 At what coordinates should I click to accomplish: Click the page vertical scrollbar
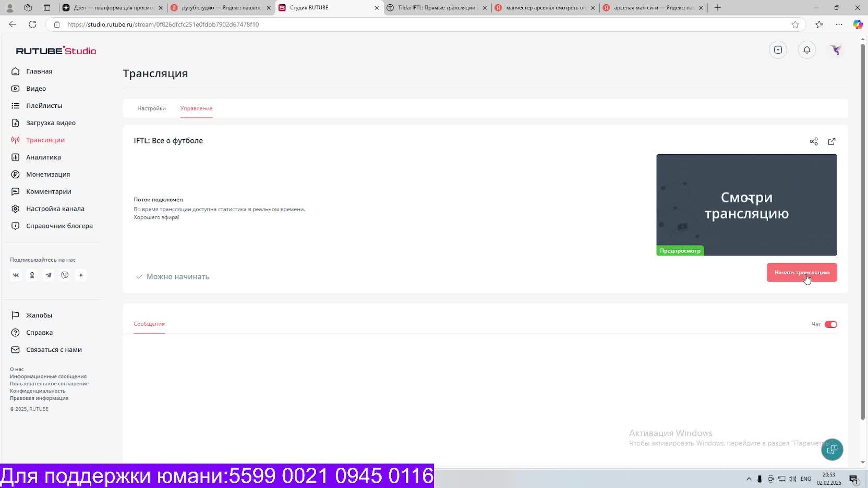point(863,231)
